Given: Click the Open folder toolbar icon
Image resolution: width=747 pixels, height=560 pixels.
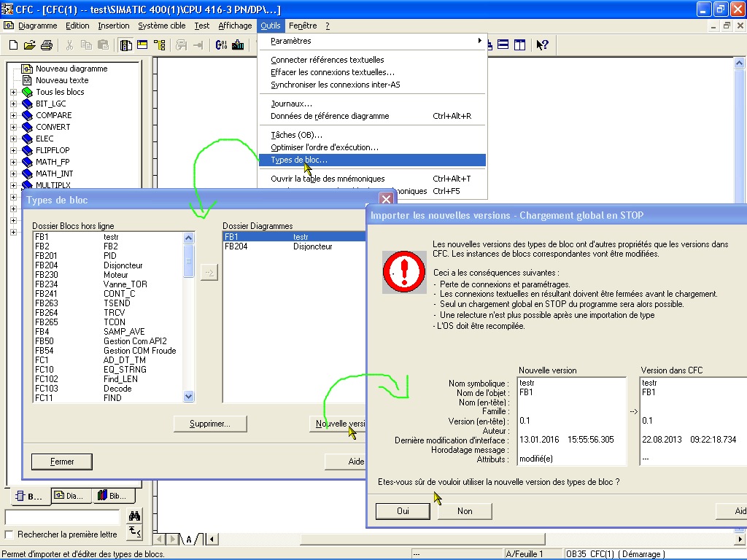Looking at the screenshot, I should pyautogui.click(x=30, y=45).
